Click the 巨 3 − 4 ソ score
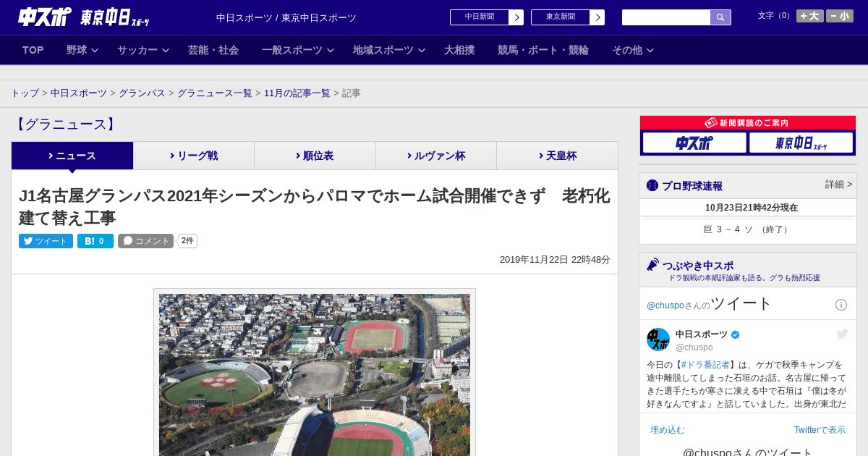Screen dimensions: 868x456 click(x=747, y=229)
